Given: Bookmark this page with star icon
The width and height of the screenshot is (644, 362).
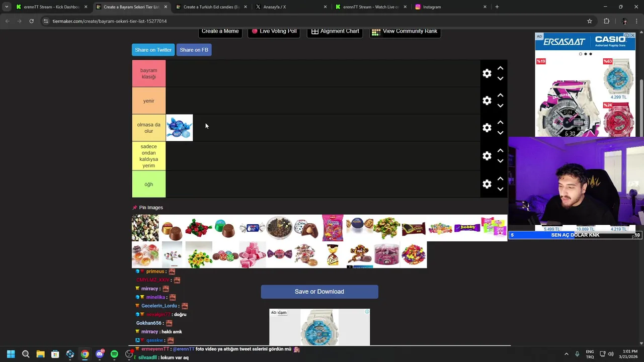Looking at the screenshot, I should click(x=590, y=21).
